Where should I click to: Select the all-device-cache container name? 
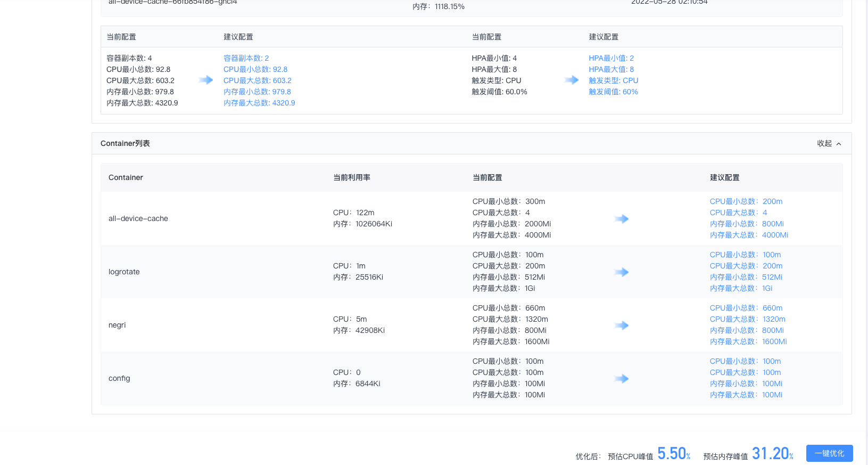138,218
